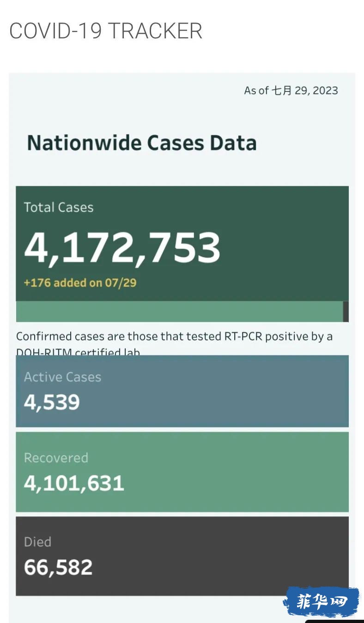The image size is (364, 623).
Task: Click the COVID-19 TRACKER heading
Action: 106,31
